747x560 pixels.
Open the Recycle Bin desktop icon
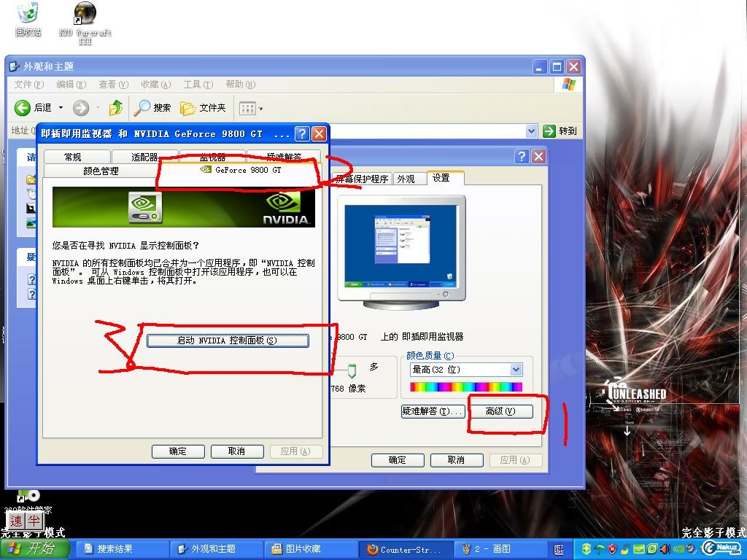coord(28,19)
